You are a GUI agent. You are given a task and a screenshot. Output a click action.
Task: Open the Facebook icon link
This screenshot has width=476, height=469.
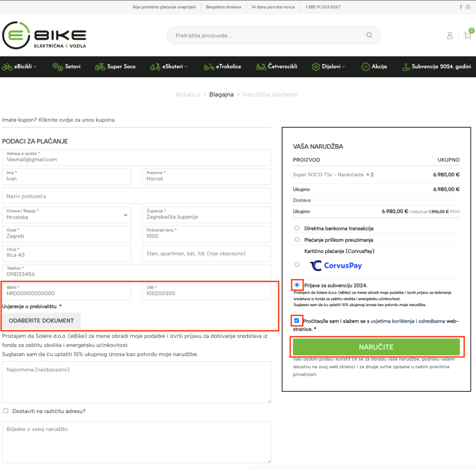coord(461,7)
